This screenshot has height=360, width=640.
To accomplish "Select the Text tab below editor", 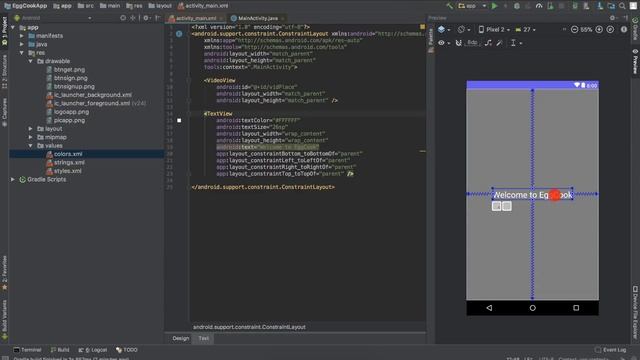I will 204,338.
